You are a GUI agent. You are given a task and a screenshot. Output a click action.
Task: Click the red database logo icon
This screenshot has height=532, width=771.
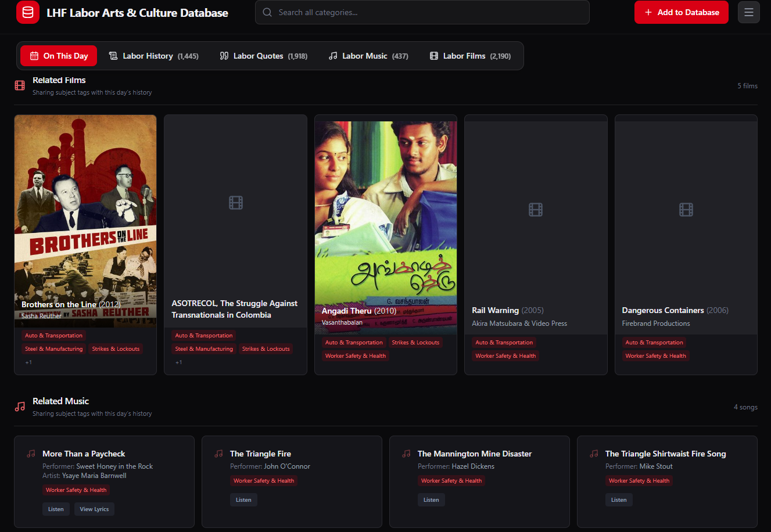click(x=28, y=12)
